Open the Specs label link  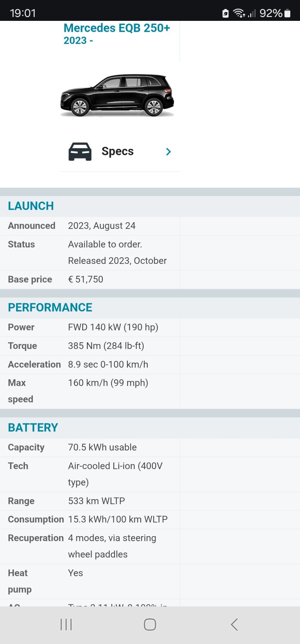(117, 151)
